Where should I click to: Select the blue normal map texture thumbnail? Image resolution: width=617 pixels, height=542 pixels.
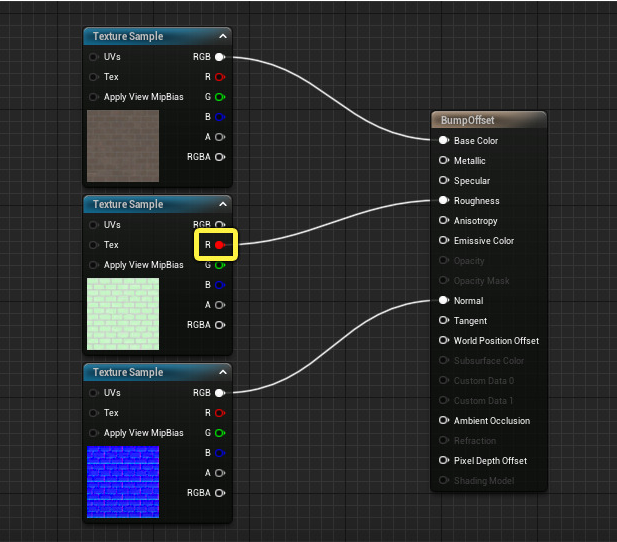pyautogui.click(x=123, y=482)
